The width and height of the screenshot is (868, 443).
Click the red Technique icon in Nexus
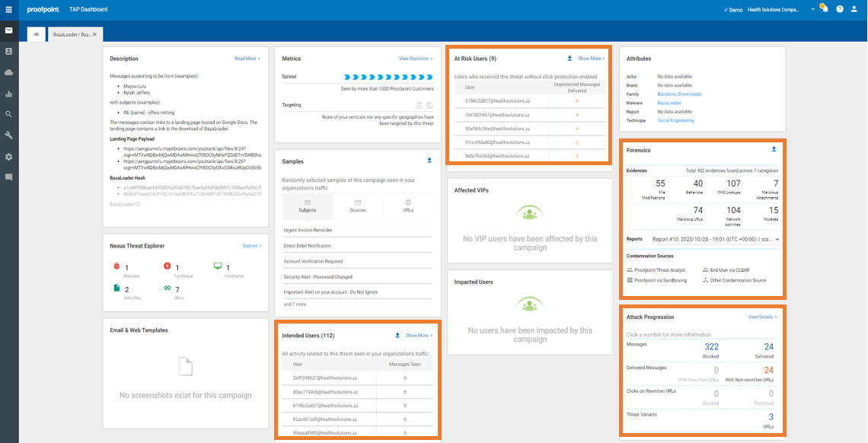pyautogui.click(x=168, y=266)
